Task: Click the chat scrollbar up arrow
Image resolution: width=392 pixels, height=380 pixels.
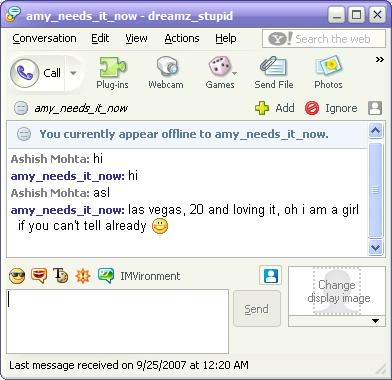Action: tap(376, 131)
